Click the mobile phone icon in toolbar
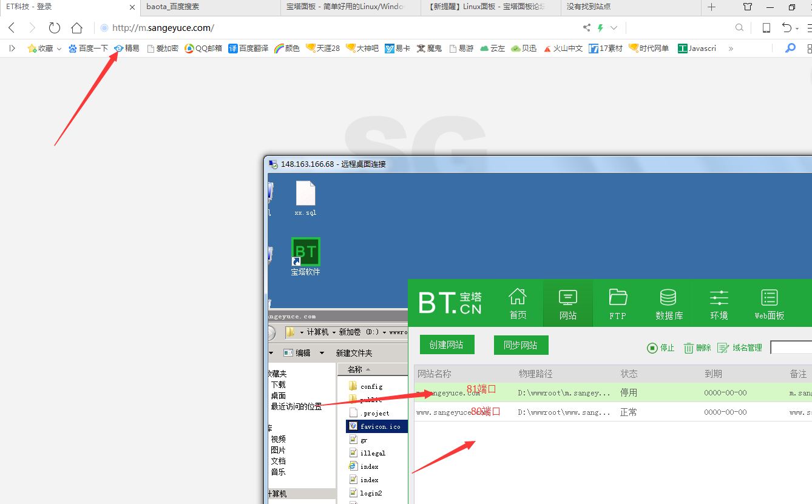 tap(766, 28)
